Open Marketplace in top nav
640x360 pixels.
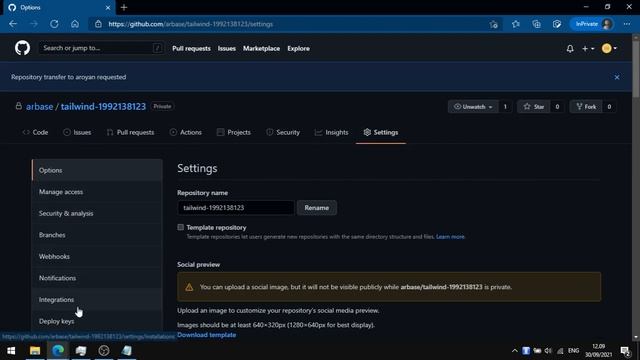(261, 49)
